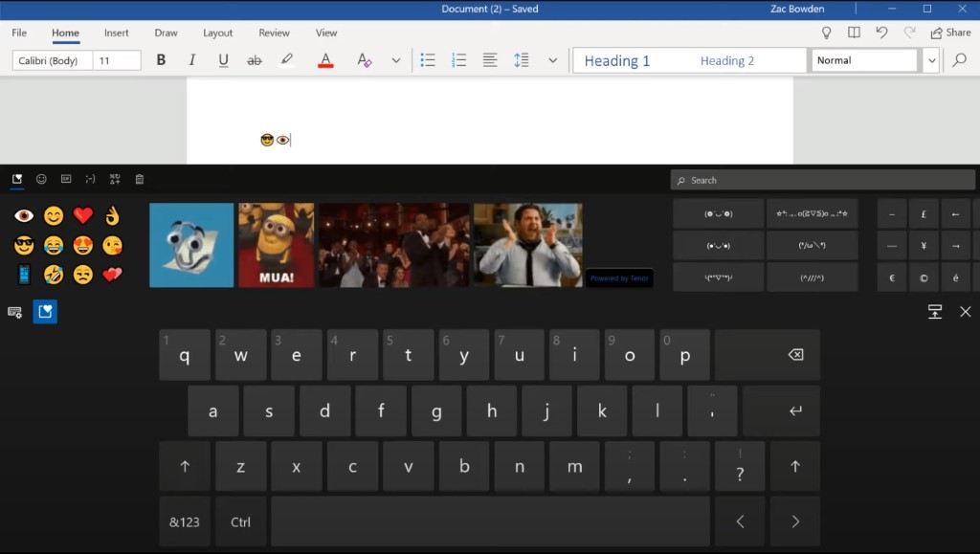980x554 pixels.
Task: Open the GIF tab in the emoji panel
Action: click(x=66, y=179)
